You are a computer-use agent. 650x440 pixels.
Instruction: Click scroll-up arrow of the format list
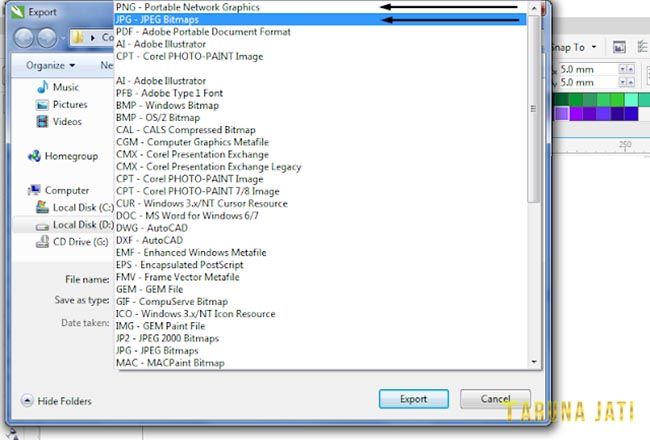click(534, 7)
